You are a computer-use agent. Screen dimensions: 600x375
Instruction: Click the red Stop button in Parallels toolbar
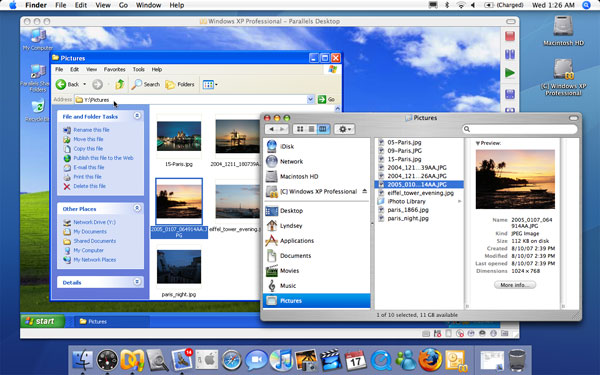[x=510, y=36]
